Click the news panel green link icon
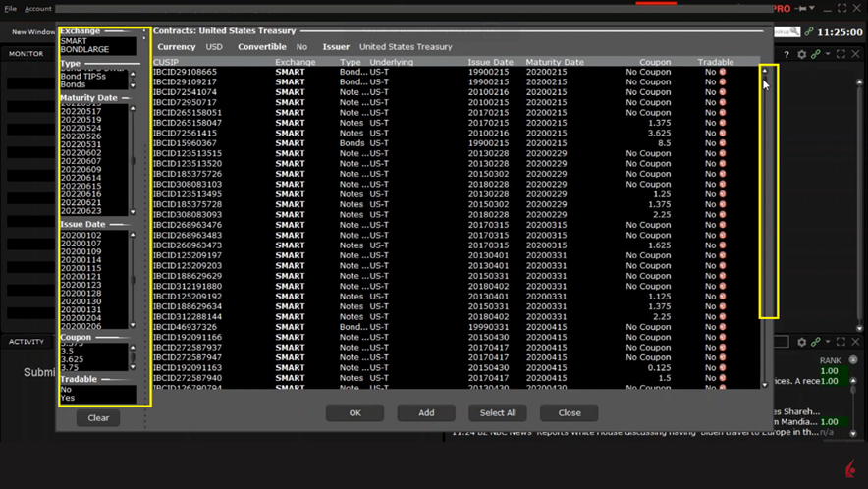Screen dimensions: 868x489 click(x=816, y=342)
